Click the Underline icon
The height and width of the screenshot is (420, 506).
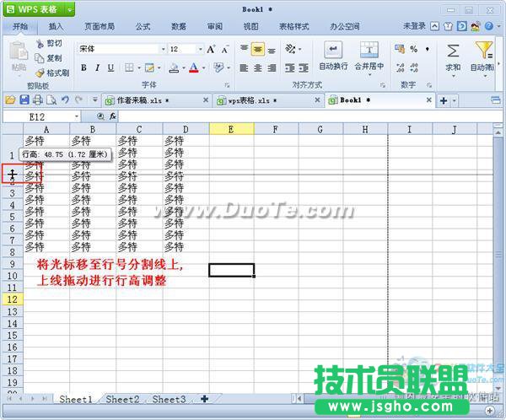point(110,67)
